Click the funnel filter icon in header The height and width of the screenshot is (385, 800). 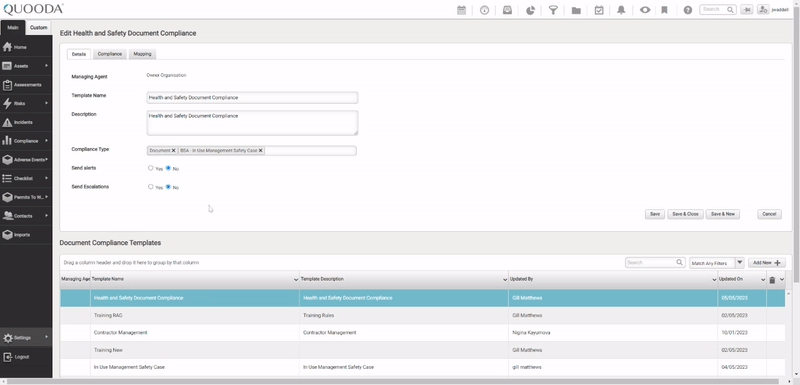(553, 10)
